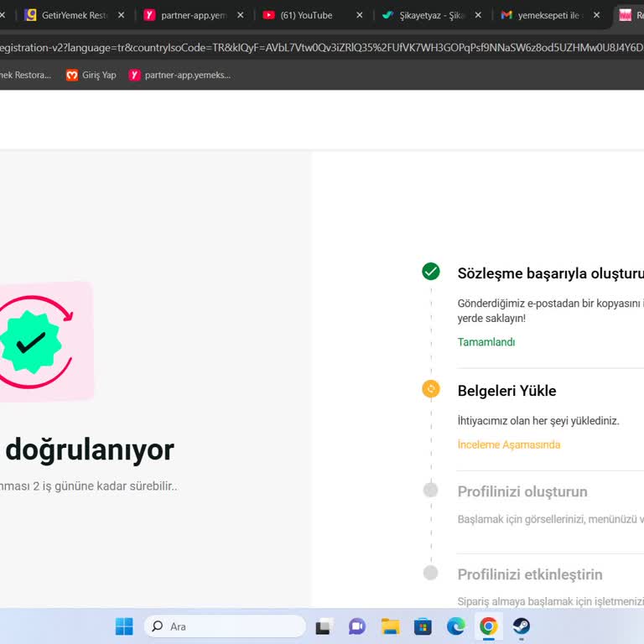The width and height of the screenshot is (644, 644).
Task: Close the YouTube tab
Action: tap(360, 15)
